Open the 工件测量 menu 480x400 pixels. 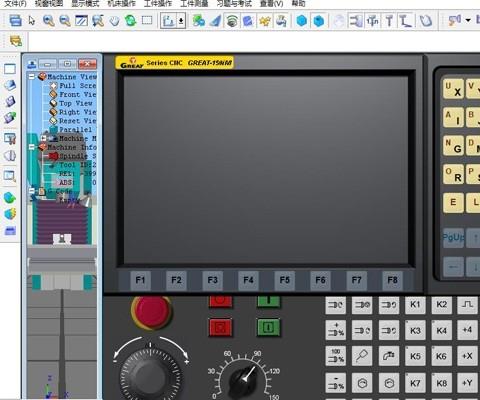pos(194,4)
